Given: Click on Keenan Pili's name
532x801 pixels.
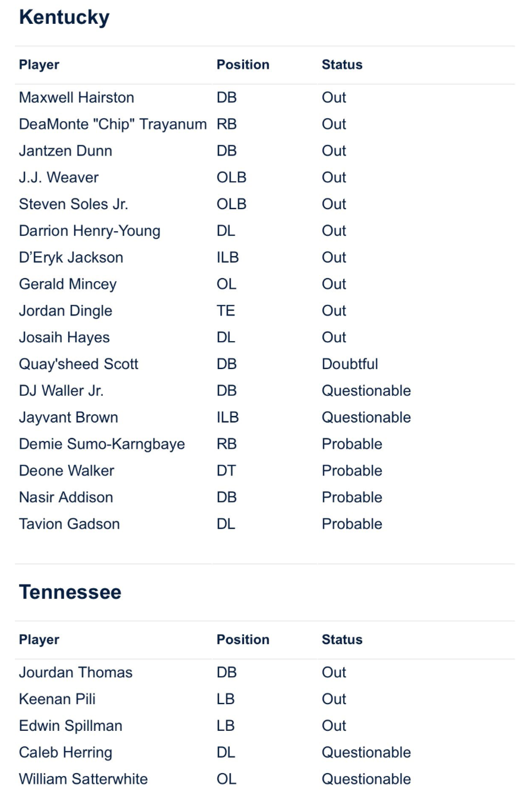Looking at the screenshot, I should pos(57,699).
